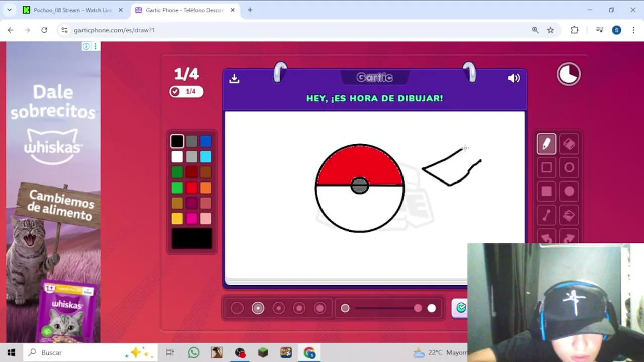Close the Gartic Phone tab
The width and height of the screenshot is (644, 362).
click(232, 10)
